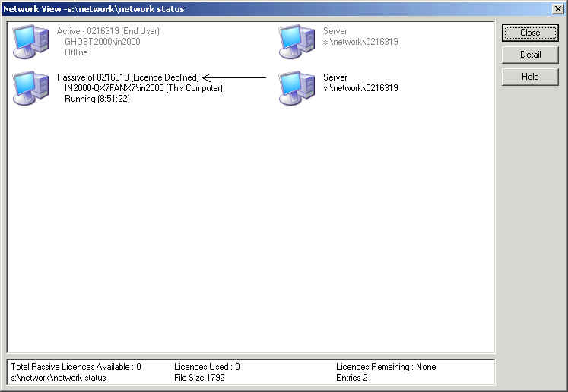
Task: Click 'Entries 2' status entry
Action: coord(352,378)
